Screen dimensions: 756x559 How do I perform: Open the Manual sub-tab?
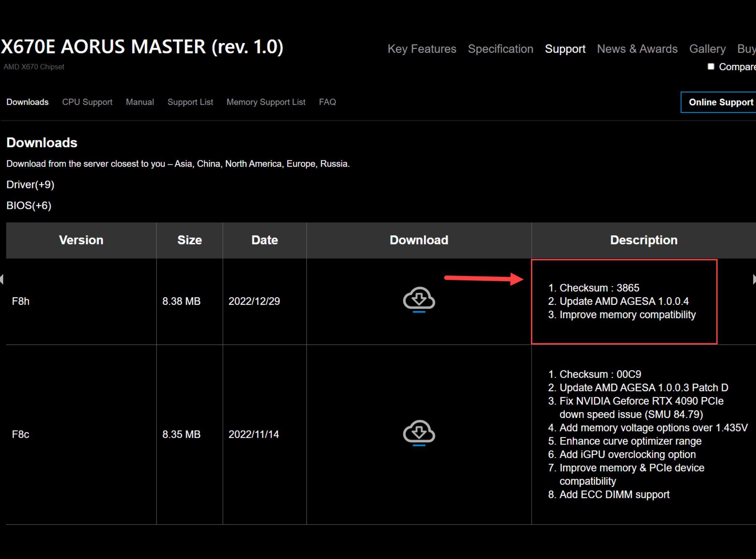140,102
